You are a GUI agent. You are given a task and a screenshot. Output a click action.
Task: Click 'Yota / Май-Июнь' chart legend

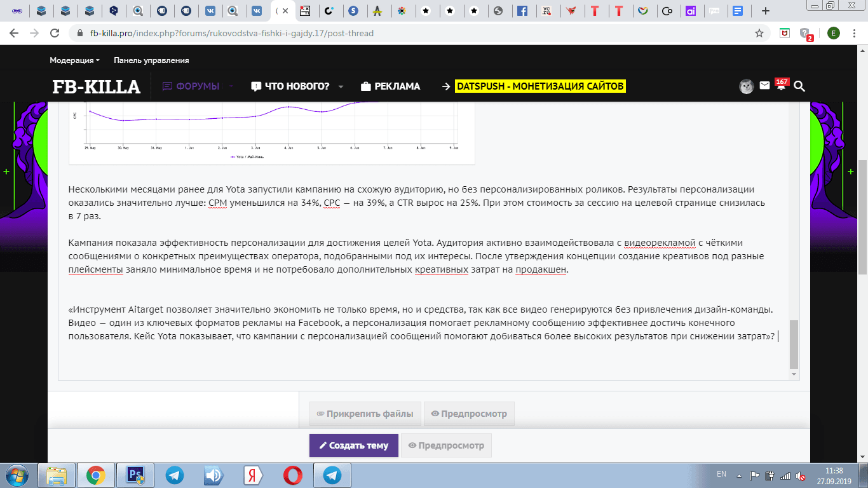[247, 156]
